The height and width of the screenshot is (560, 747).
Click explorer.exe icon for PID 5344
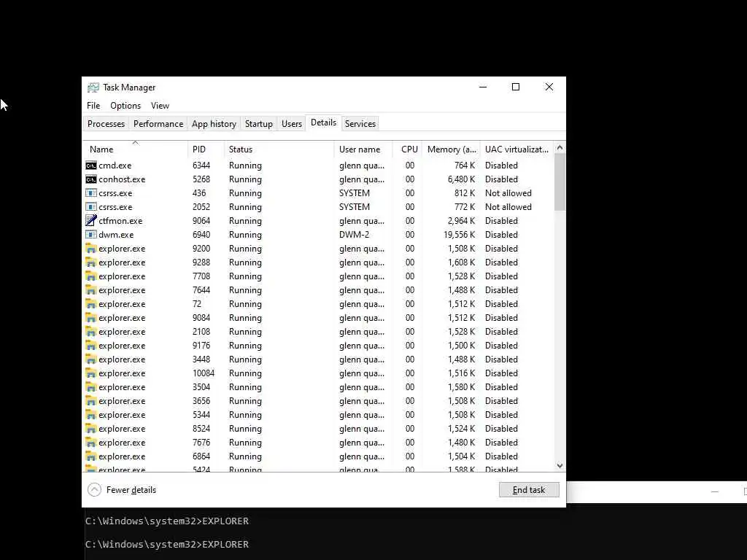90,414
